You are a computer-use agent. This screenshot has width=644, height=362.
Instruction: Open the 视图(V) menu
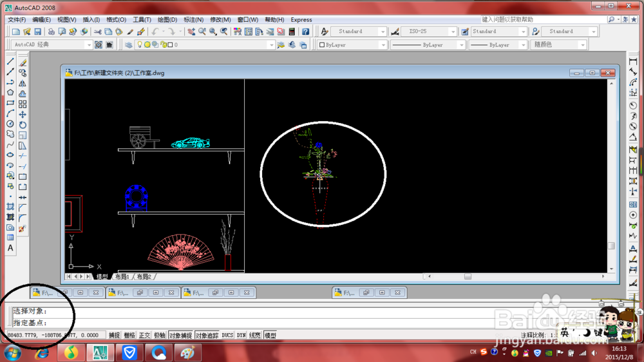pyautogui.click(x=66, y=20)
